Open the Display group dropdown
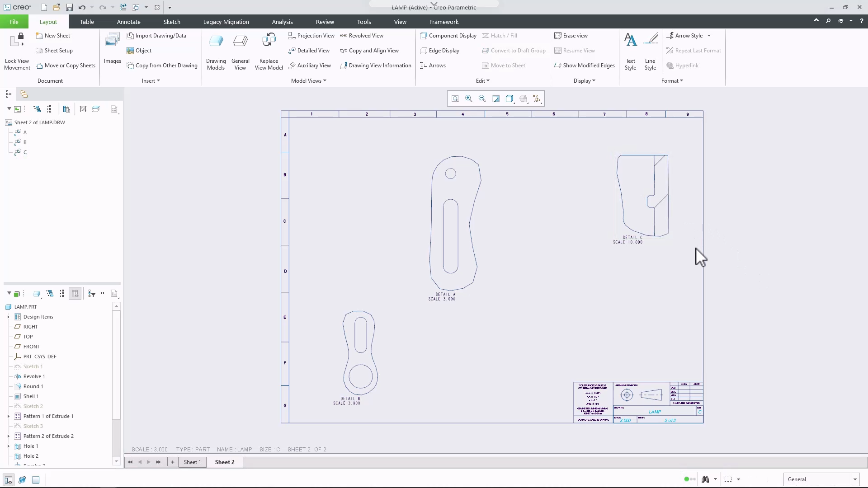The image size is (868, 488). click(x=585, y=81)
